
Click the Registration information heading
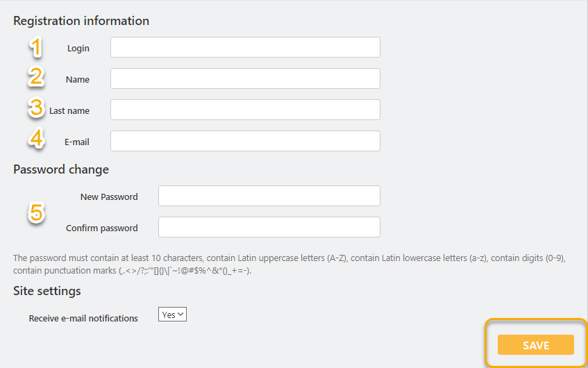tap(81, 21)
